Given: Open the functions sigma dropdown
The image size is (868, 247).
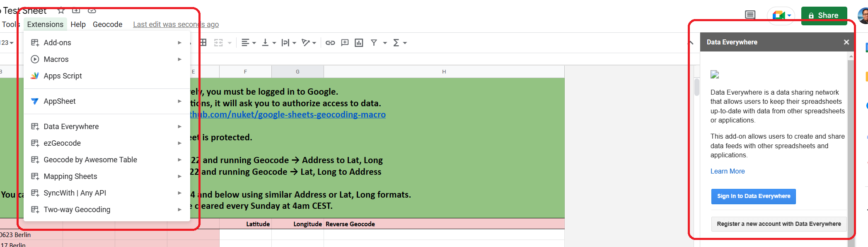Looking at the screenshot, I should point(400,42).
